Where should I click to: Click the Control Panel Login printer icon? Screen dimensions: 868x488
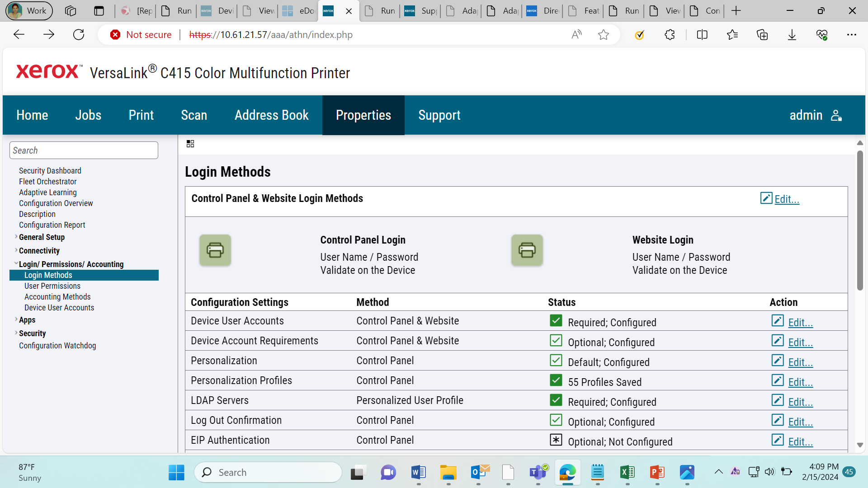click(215, 250)
